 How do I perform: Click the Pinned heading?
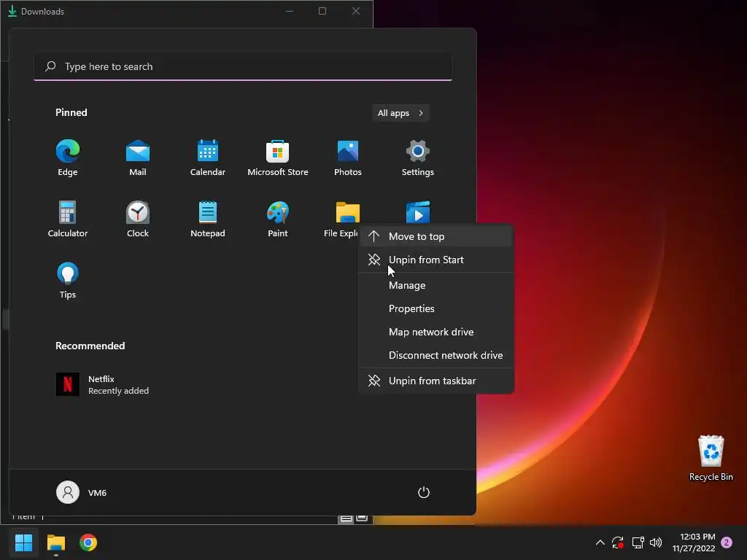[x=71, y=112]
